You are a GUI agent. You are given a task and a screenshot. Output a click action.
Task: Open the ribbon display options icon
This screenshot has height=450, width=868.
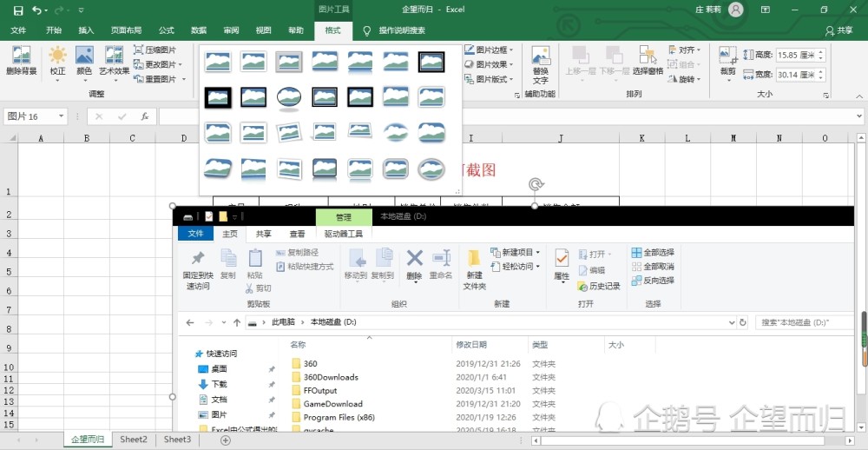[766, 10]
